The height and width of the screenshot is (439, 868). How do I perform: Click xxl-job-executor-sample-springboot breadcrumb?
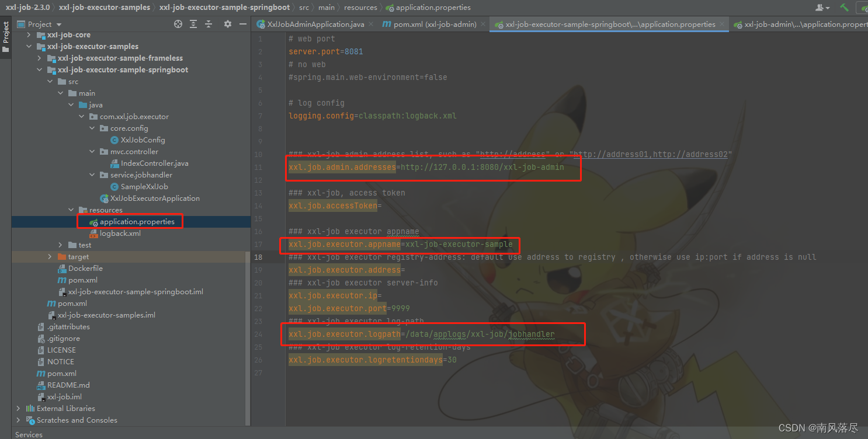[224, 8]
